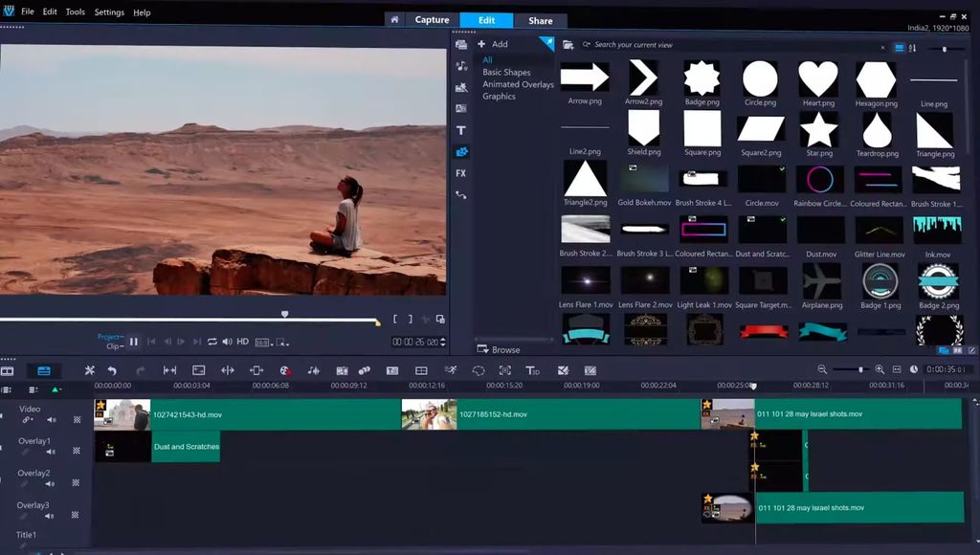Switch to the Share tab
The height and width of the screenshot is (555, 980).
pyautogui.click(x=541, y=20)
